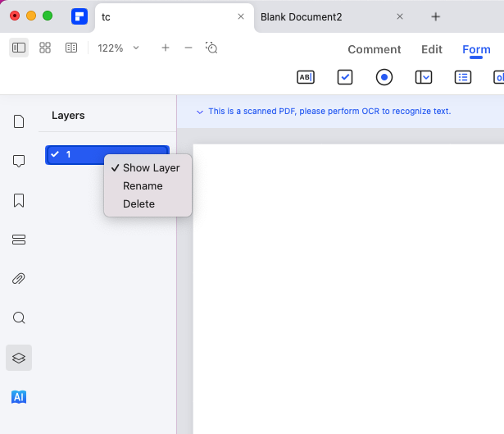Select the dropdown combo box form tool
Screen dimensions: 504x434
[x=424, y=77]
